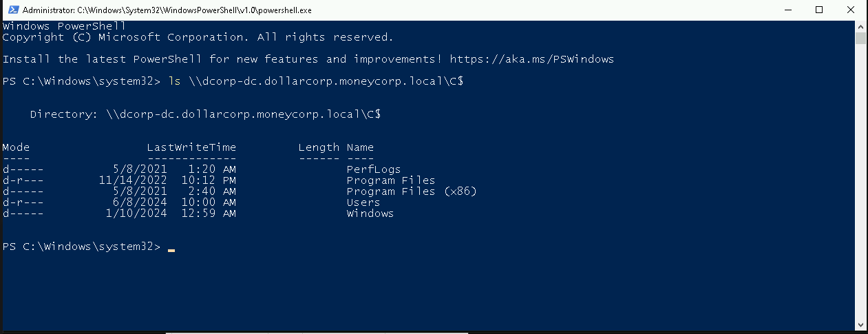Image resolution: width=868 pixels, height=334 pixels.
Task: Click the Users directory name
Action: click(363, 202)
